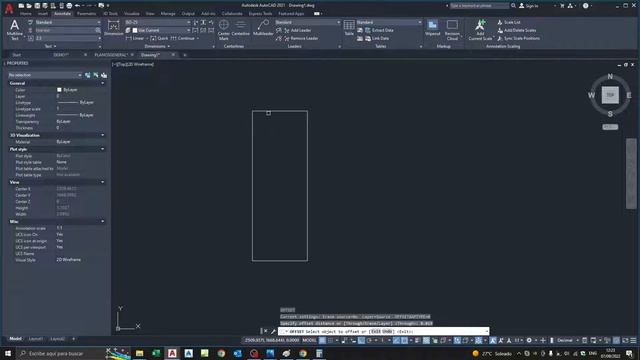Click the Link Data icon
This screenshot has height=360, width=640.
tap(368, 38)
